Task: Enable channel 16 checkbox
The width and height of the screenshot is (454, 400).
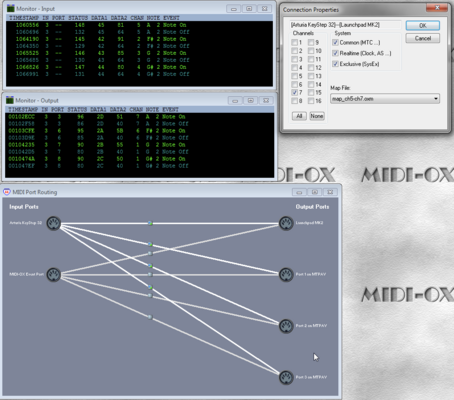Action: click(x=311, y=101)
